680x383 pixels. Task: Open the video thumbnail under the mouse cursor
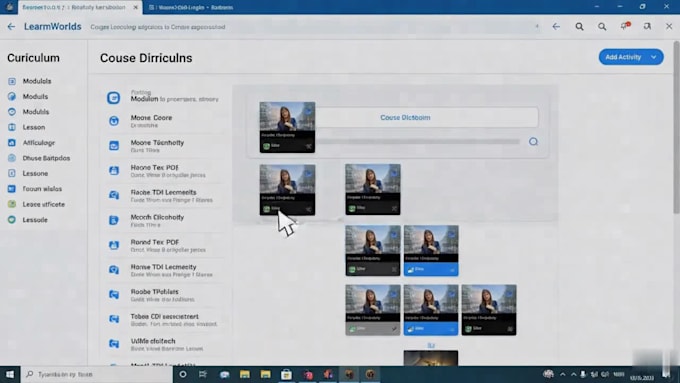(287, 190)
